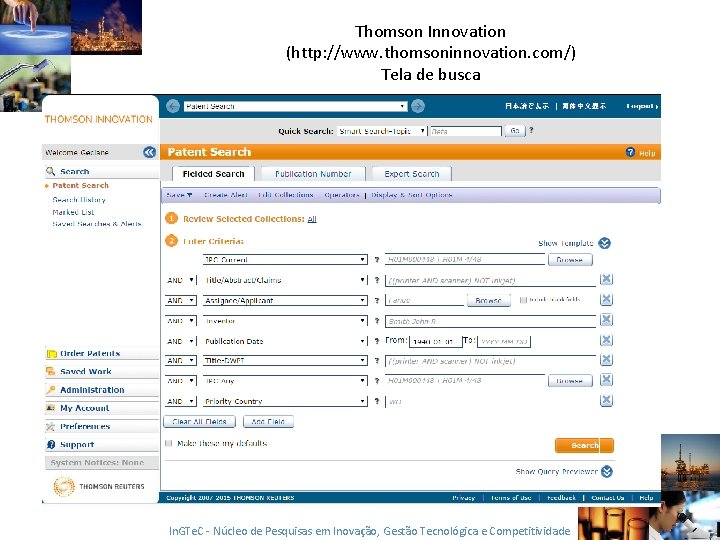This screenshot has width=720, height=540.
Task: Expand Show Template chevron
Action: click(x=604, y=243)
